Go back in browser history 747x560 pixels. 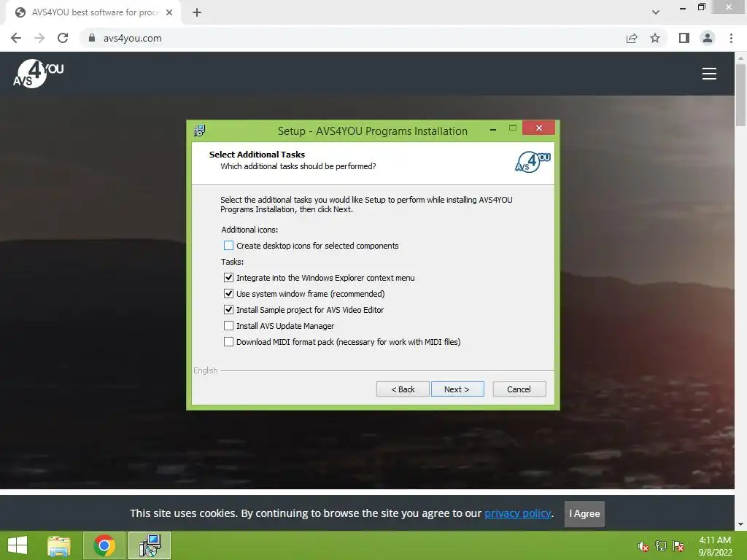pyautogui.click(x=16, y=38)
